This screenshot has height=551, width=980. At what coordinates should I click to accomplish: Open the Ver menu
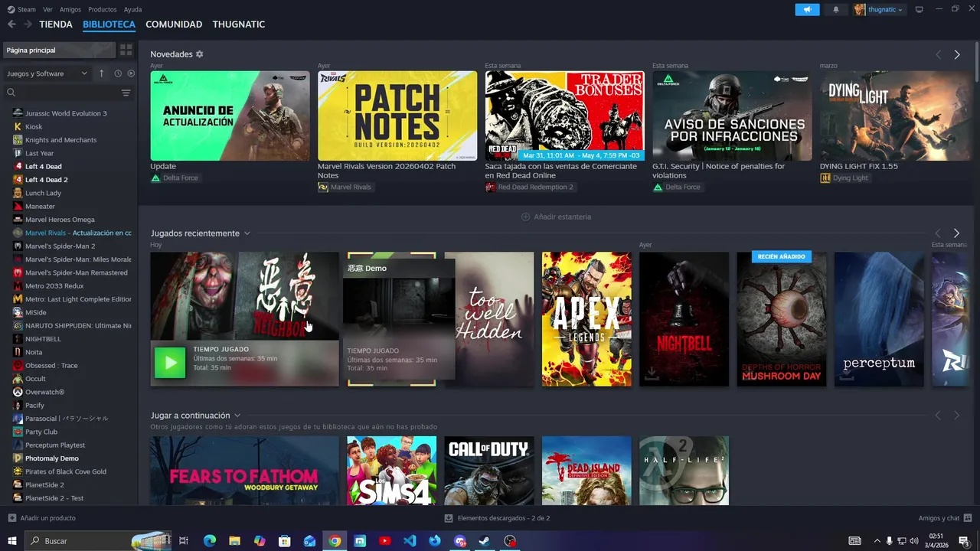pos(48,9)
